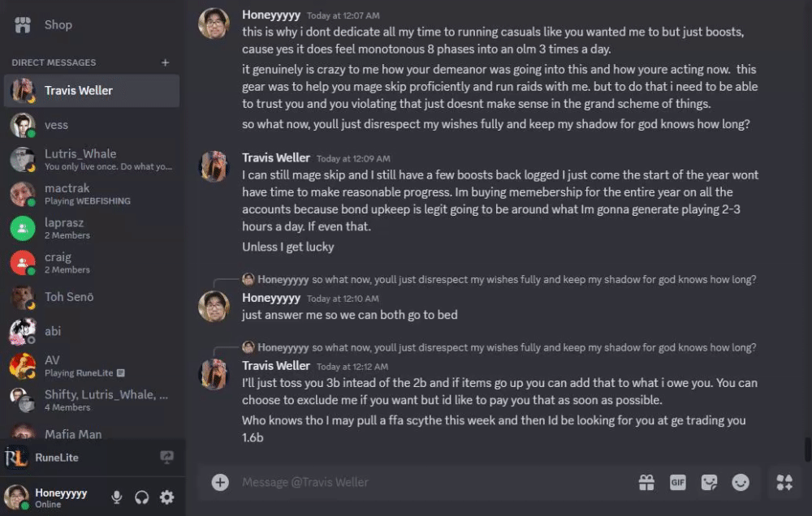Click Travis Weller's username at 12:09 AM
812x516 pixels.
click(276, 158)
